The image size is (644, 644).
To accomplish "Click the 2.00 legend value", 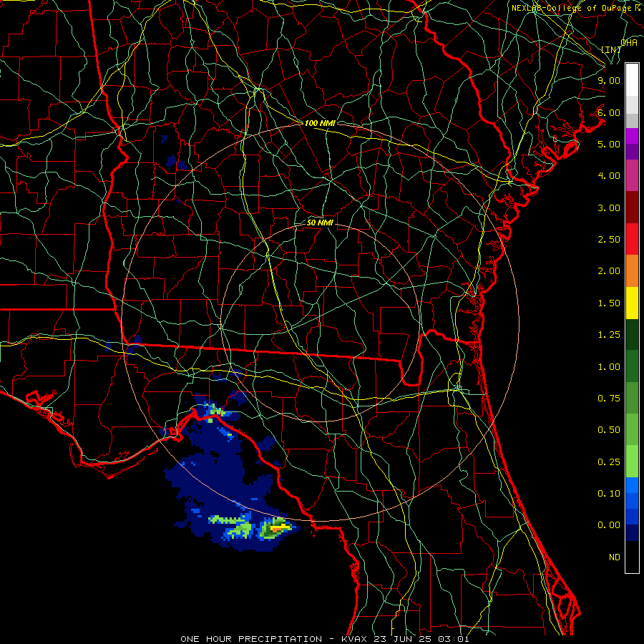I will coord(609,271).
